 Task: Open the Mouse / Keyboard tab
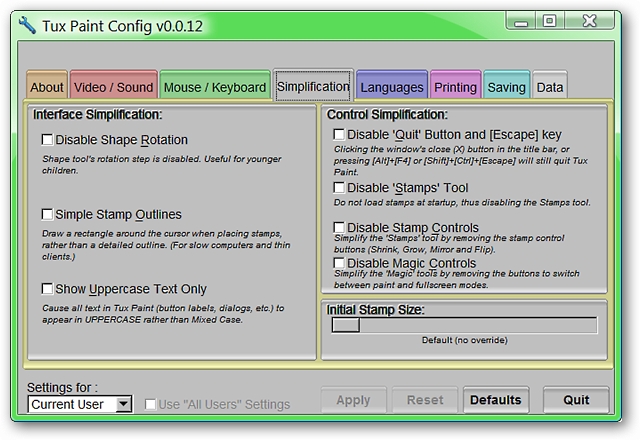point(215,84)
